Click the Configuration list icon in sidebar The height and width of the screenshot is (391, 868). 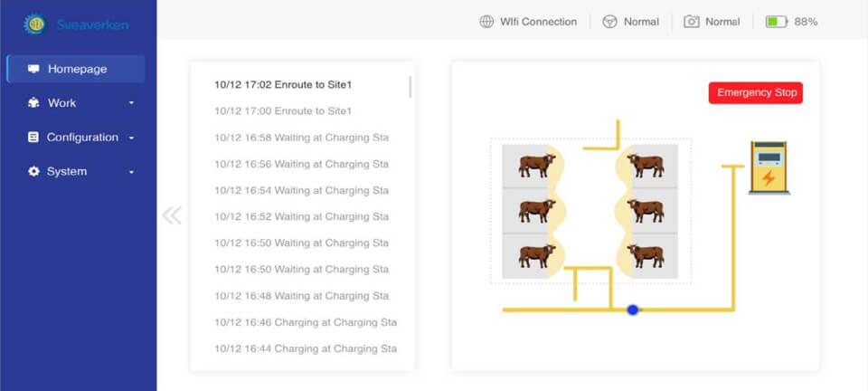click(33, 138)
